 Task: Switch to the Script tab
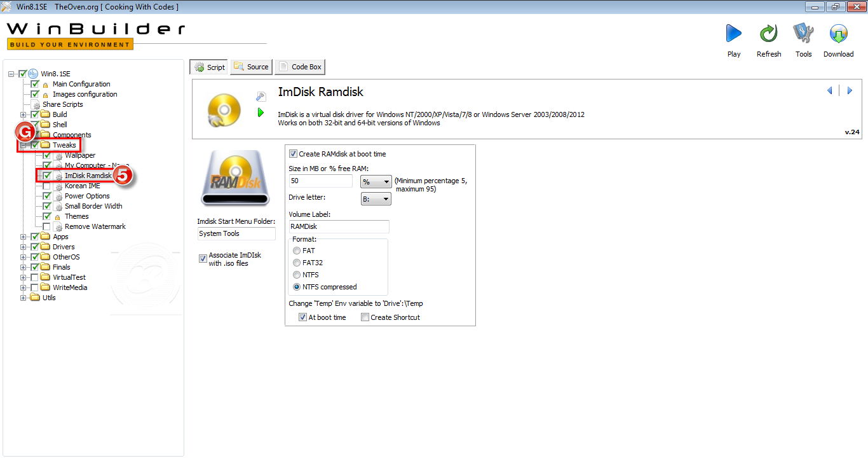[209, 67]
